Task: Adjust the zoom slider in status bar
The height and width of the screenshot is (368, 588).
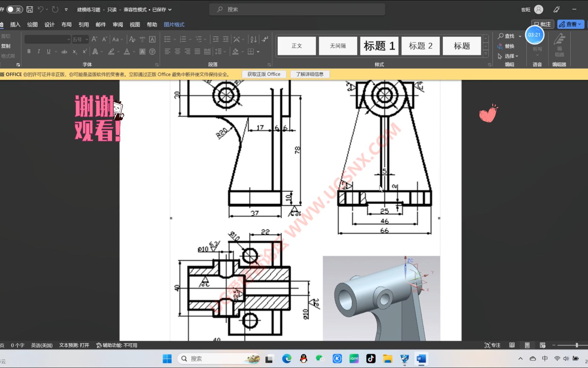Action: [x=577, y=345]
